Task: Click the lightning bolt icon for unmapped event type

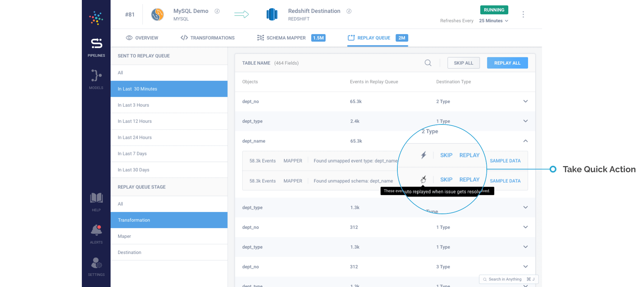Action: click(424, 155)
